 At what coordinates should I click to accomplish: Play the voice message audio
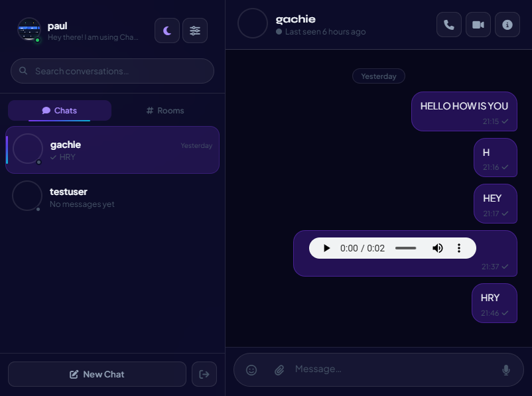coord(326,248)
